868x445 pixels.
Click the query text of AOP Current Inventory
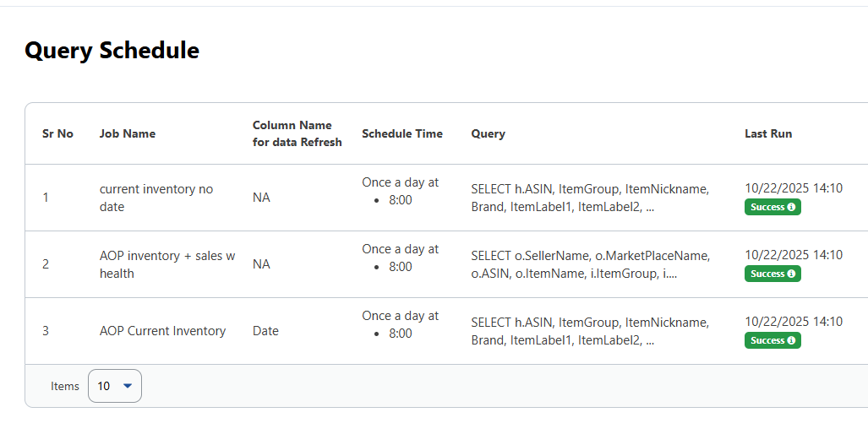pos(589,331)
